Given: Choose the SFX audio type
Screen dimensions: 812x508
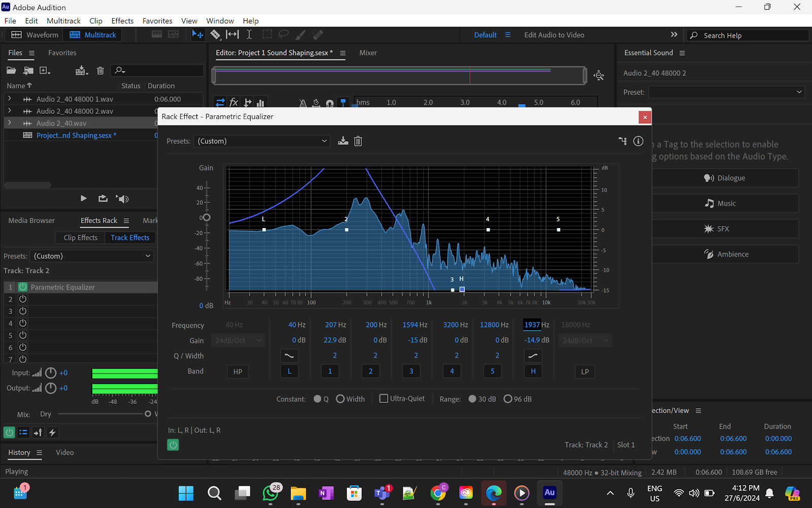Looking at the screenshot, I should (x=725, y=229).
